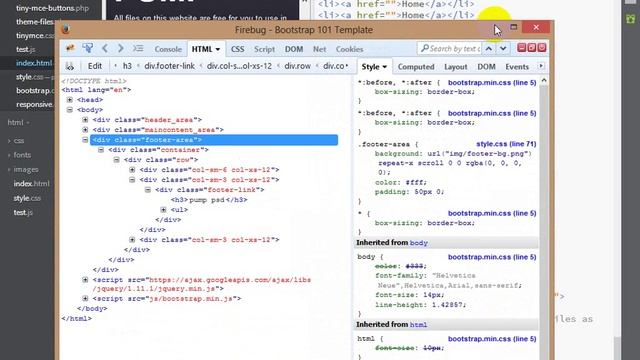The height and width of the screenshot is (360, 640).
Task: Click the search magnifier icon
Action: [424, 49]
